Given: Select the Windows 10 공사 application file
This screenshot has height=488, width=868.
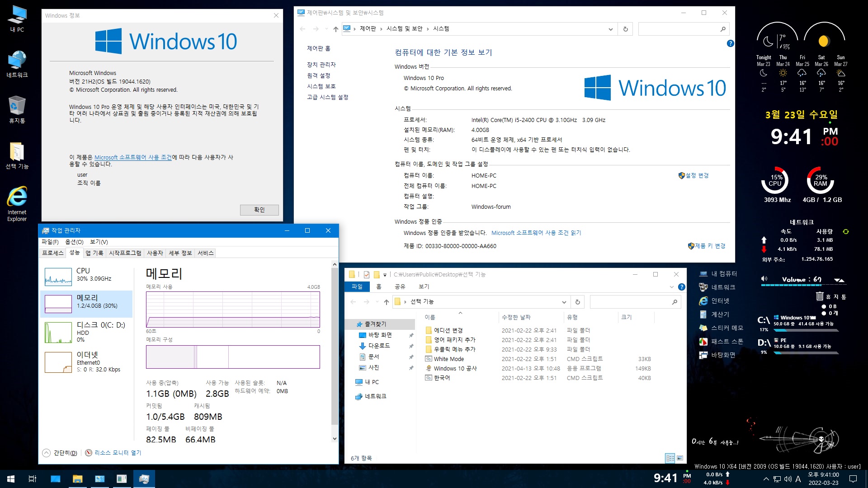Looking at the screenshot, I should [x=538, y=368].
